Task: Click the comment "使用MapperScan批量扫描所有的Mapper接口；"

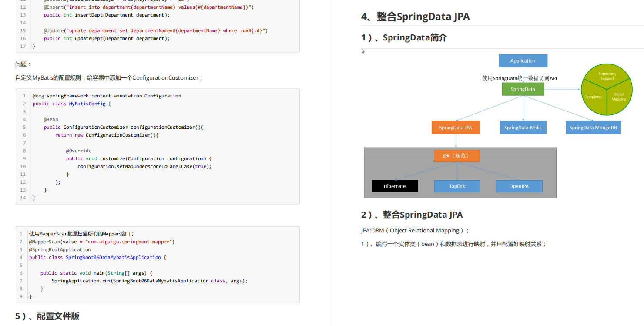Action: click(82, 234)
